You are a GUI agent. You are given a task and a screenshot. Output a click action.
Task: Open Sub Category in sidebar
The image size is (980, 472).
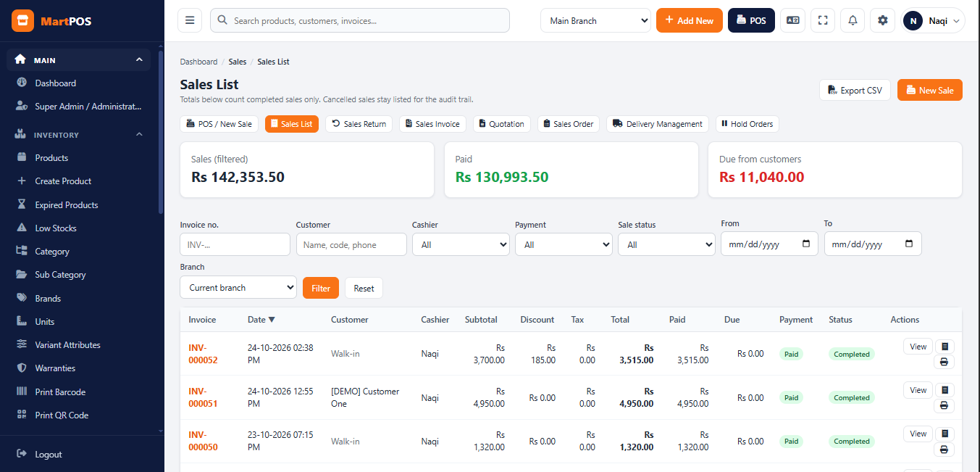pyautogui.click(x=79, y=275)
